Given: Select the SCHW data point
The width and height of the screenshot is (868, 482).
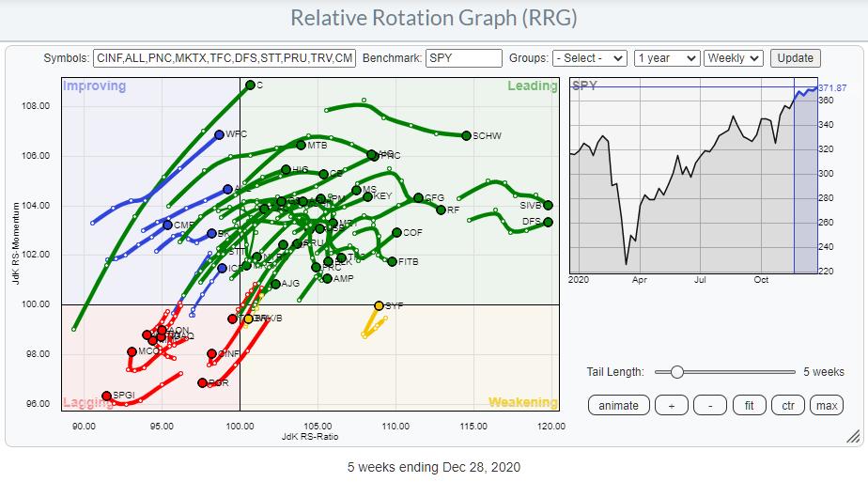Looking at the screenshot, I should 466,135.
